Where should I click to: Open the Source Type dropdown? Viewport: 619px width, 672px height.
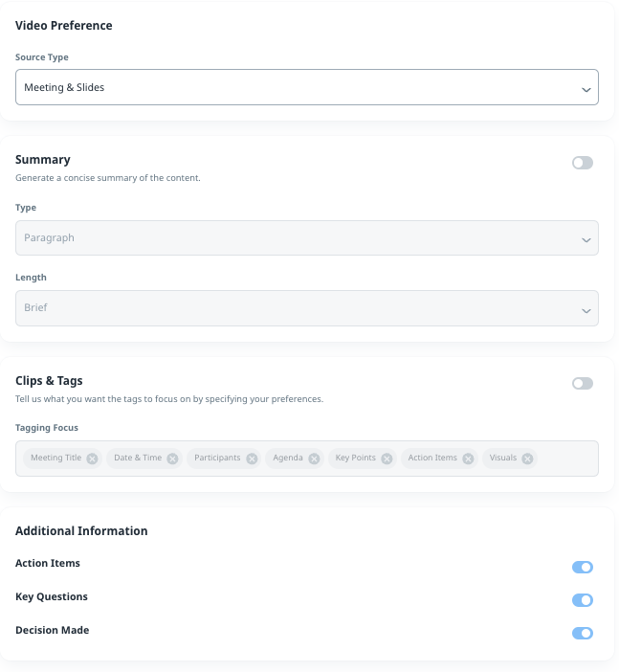pos(306,87)
